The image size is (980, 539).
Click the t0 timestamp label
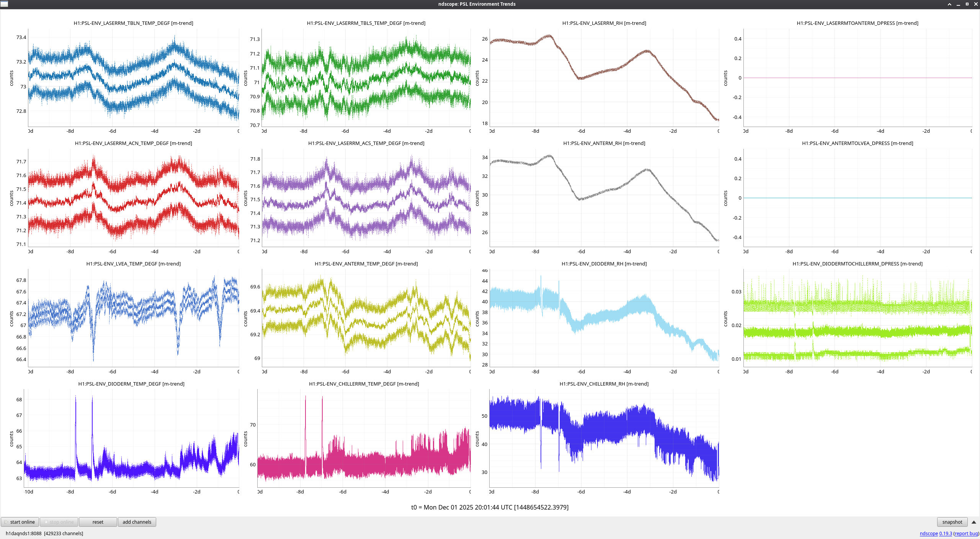point(490,507)
